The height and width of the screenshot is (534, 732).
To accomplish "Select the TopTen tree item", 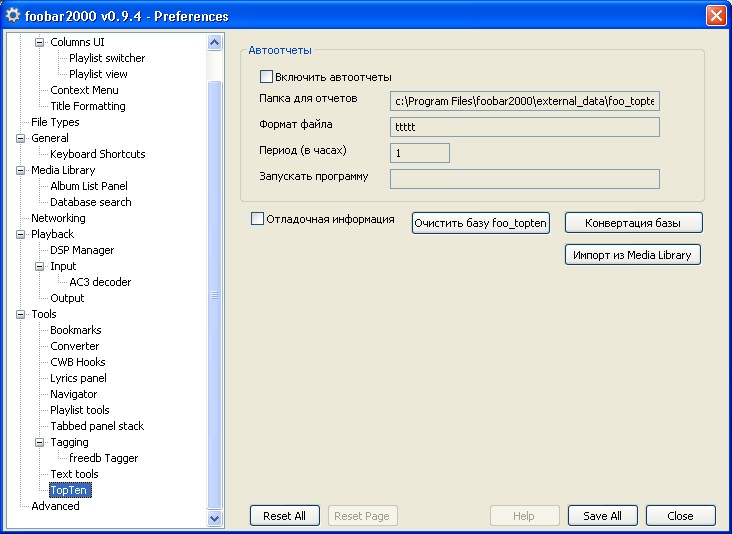I will tap(70, 490).
